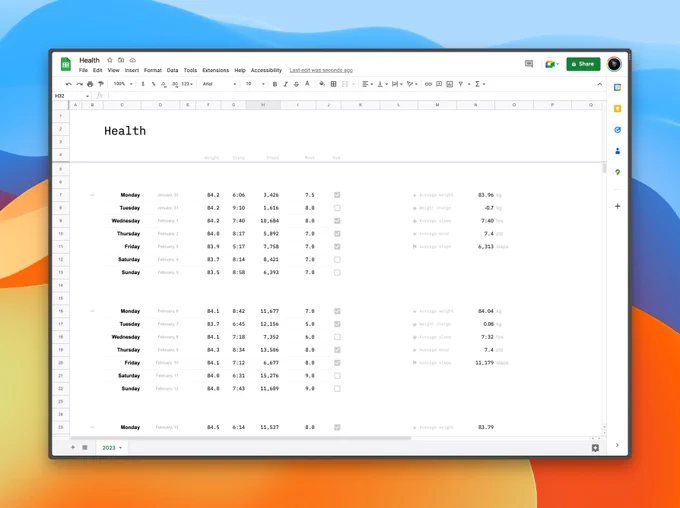680x508 pixels.
Task: Open Google Keep in the side panel
Action: pos(618,108)
